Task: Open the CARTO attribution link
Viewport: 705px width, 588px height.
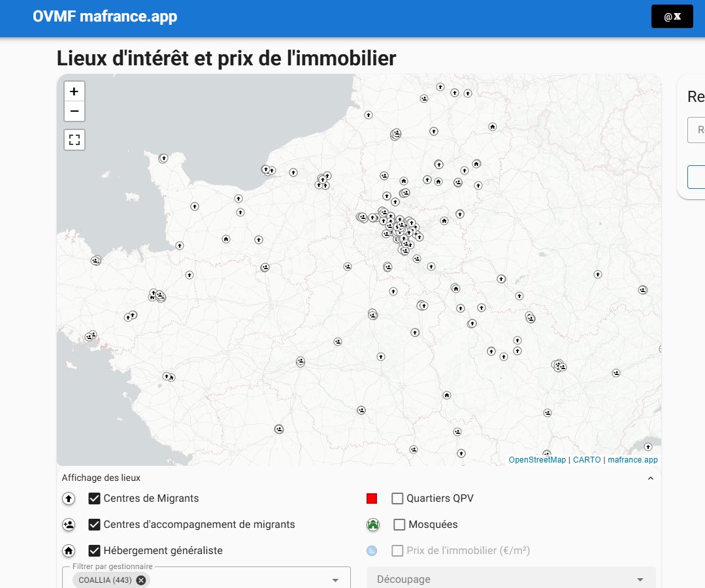Action: pos(585,460)
